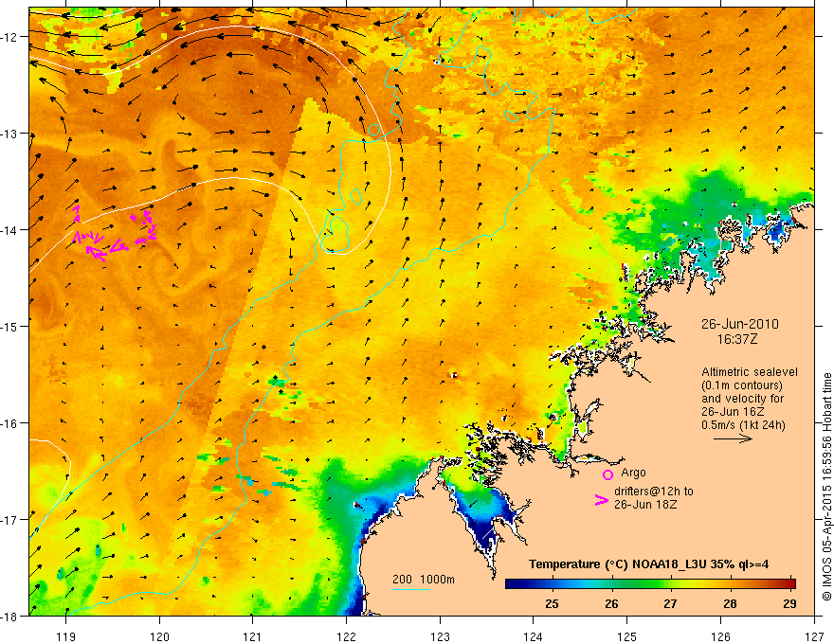Click the 16:37Z time label
834x644 pixels.
[736, 339]
